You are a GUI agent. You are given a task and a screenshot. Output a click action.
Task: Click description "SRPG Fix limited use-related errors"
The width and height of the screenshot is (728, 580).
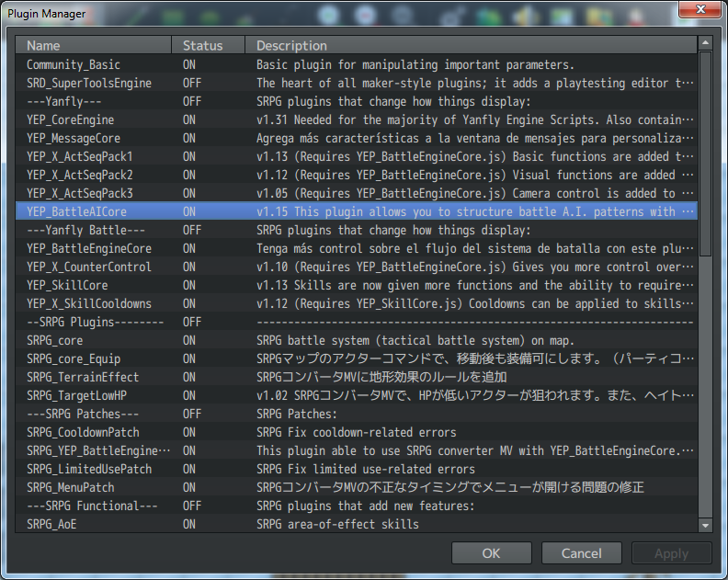pyautogui.click(x=366, y=469)
